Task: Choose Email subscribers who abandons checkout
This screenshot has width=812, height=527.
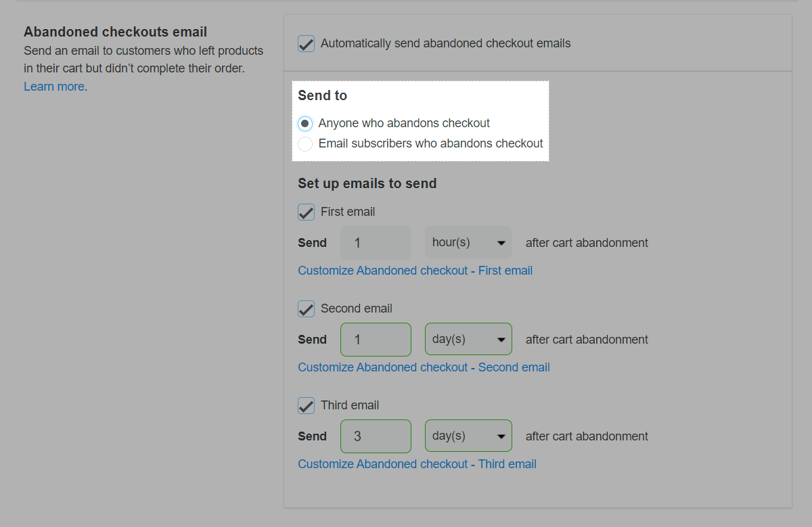Action: [305, 144]
